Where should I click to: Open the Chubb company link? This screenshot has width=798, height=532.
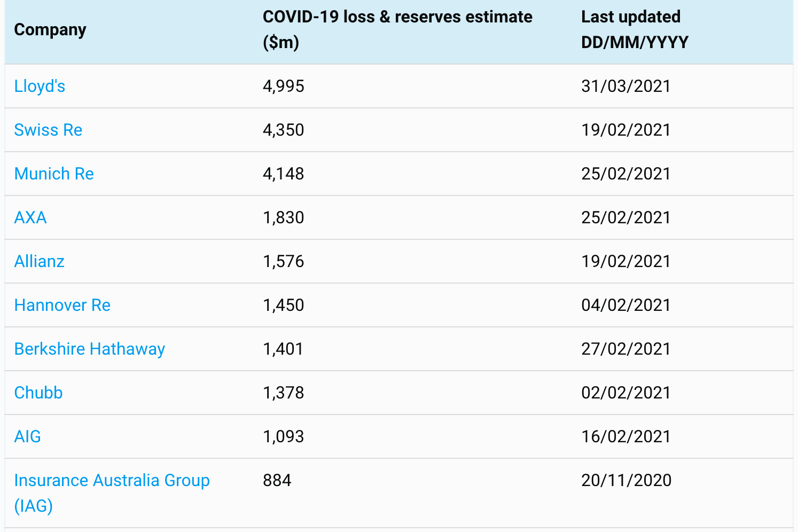(38, 393)
